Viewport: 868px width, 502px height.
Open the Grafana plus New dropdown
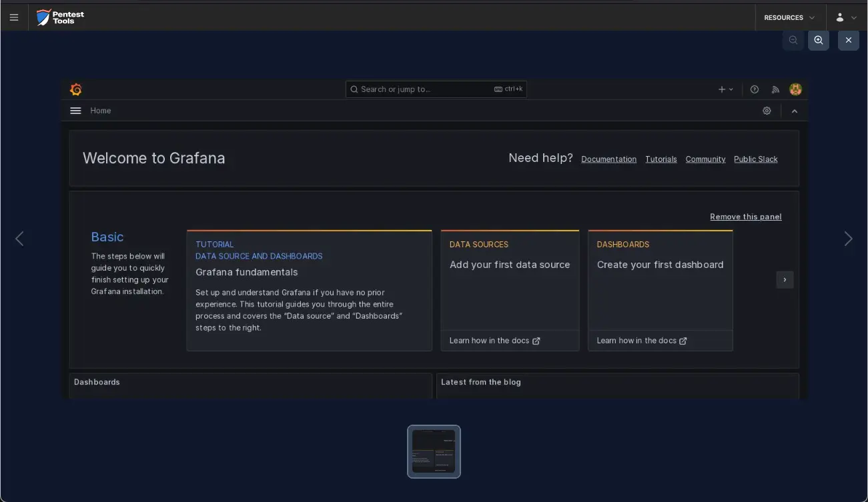click(x=726, y=89)
